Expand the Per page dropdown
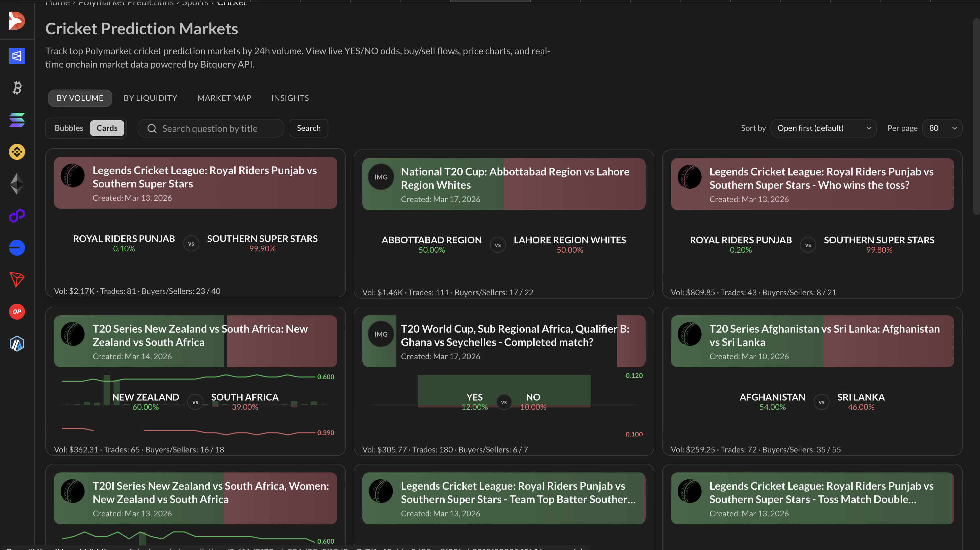Screen dimensions: 980x550 [942, 128]
